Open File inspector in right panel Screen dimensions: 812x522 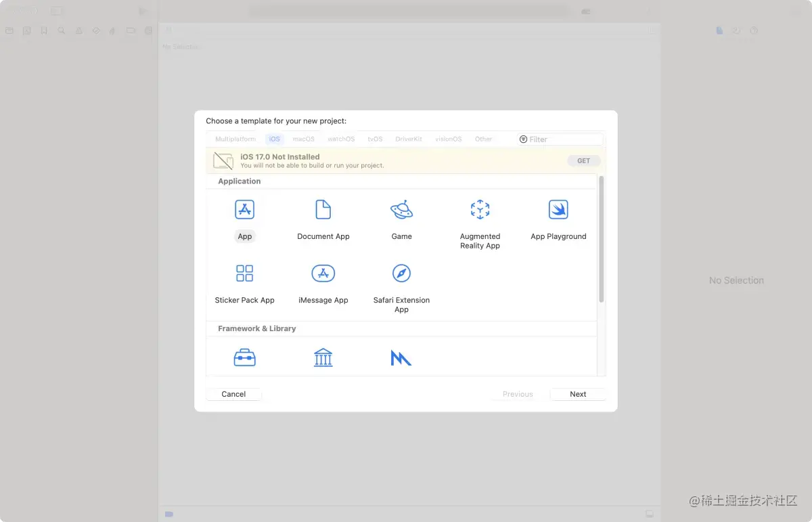point(719,30)
